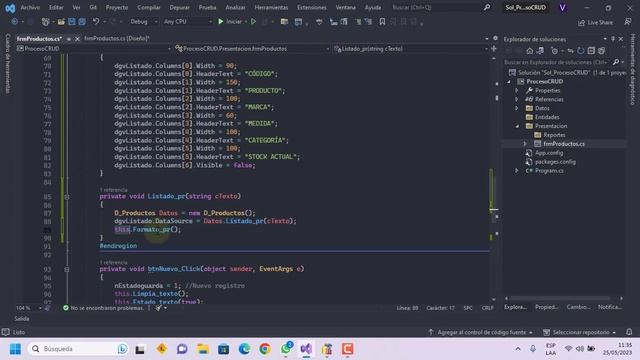Viewport: 640px width, 360px height.
Task: Open Cuadro de herramientas side tab
Action: pyautogui.click(x=7, y=64)
